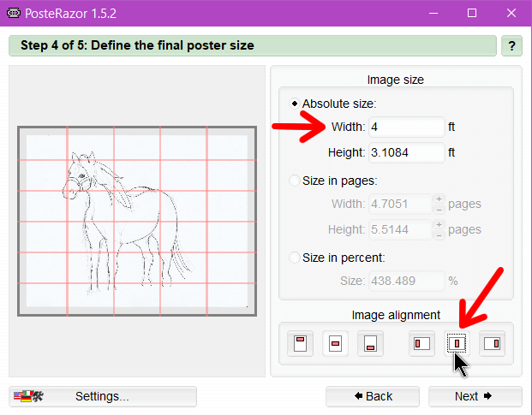Viewport: 532px width, 415px height.
Task: Click the PosteRazor app icon in title bar
Action: pos(13,13)
